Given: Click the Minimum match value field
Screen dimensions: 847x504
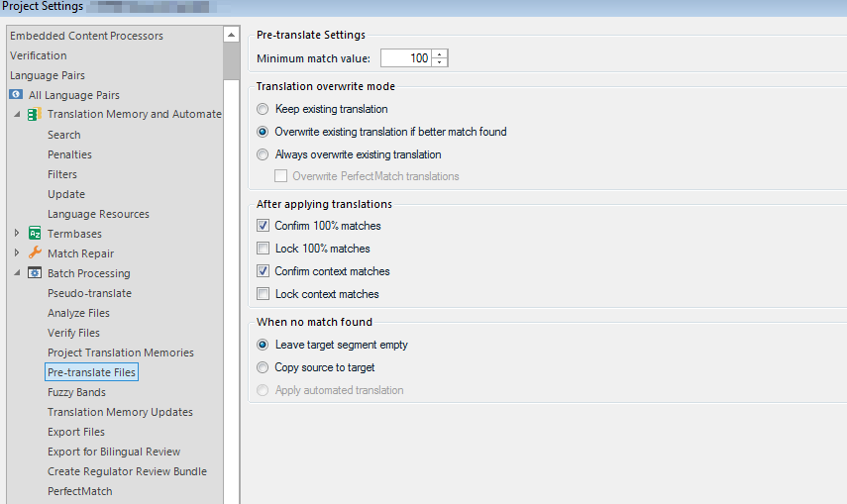Looking at the screenshot, I should (x=406, y=58).
